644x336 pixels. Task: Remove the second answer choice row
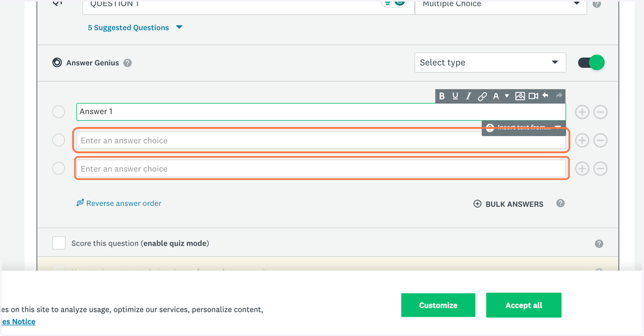click(x=601, y=140)
